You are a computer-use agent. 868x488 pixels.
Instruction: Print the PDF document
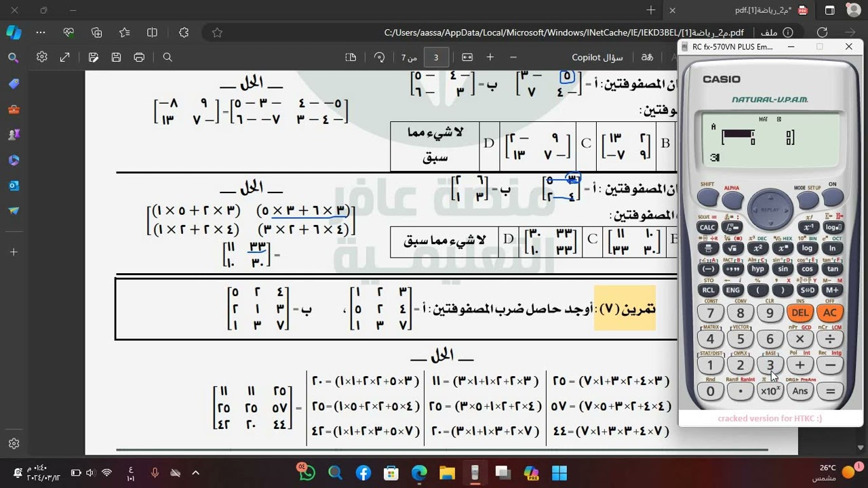click(x=139, y=58)
